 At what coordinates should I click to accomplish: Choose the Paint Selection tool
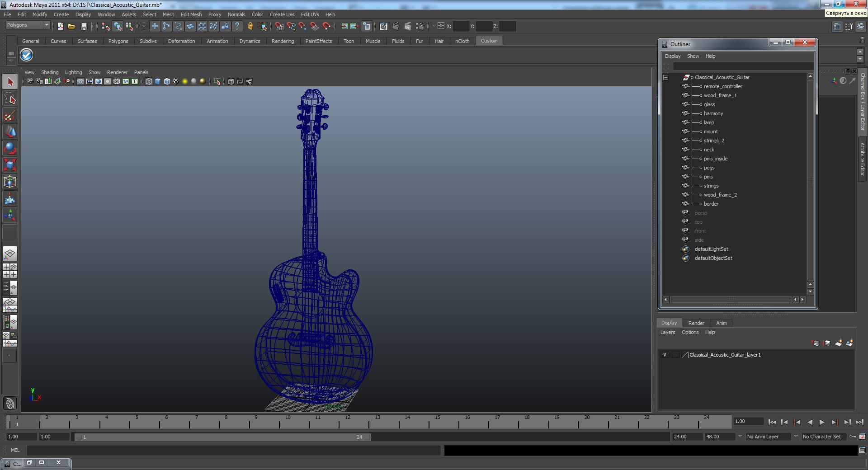click(x=10, y=115)
